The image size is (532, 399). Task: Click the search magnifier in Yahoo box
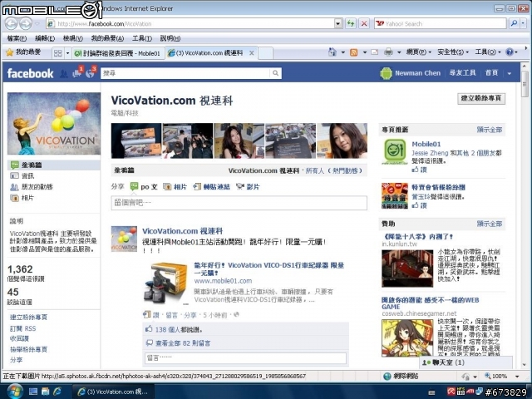(514, 23)
